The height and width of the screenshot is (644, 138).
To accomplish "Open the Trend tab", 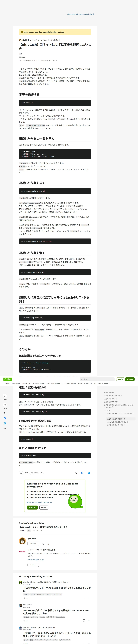I will pos(7,383).
